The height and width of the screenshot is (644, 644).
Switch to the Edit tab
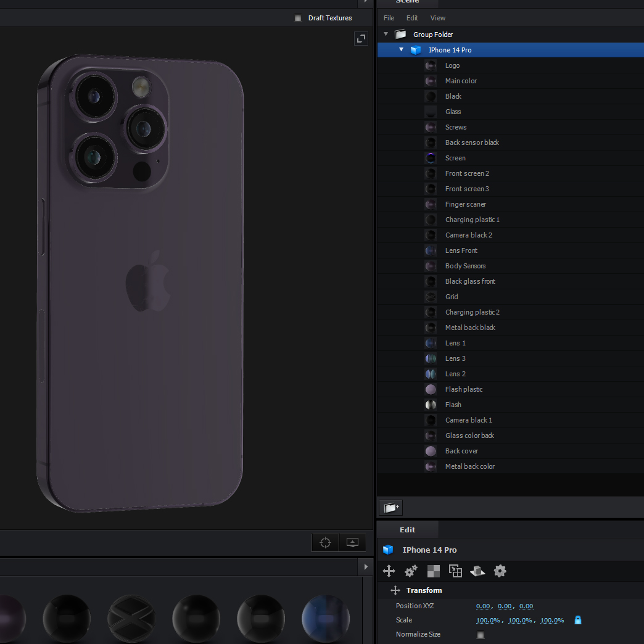(407, 530)
